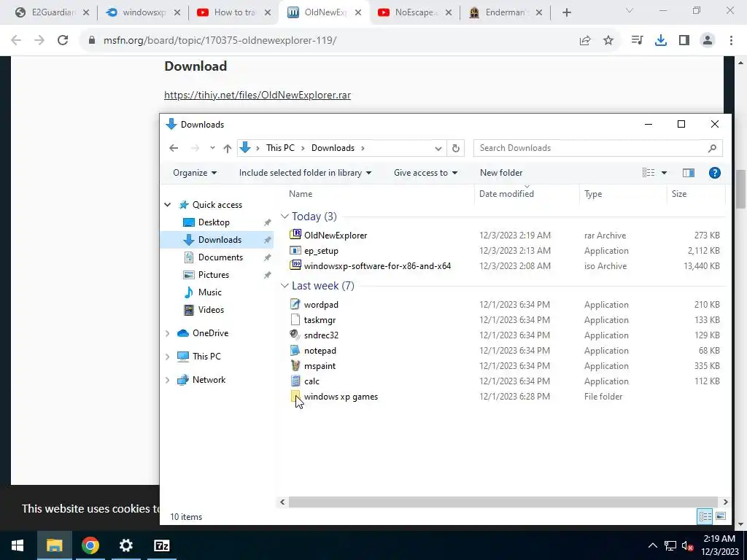Toggle the preview pane button
Viewport: 747px width, 560px height.
click(689, 173)
